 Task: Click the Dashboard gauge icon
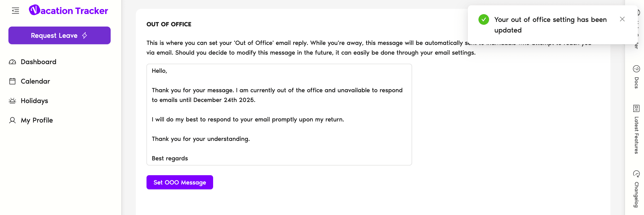pyautogui.click(x=12, y=62)
